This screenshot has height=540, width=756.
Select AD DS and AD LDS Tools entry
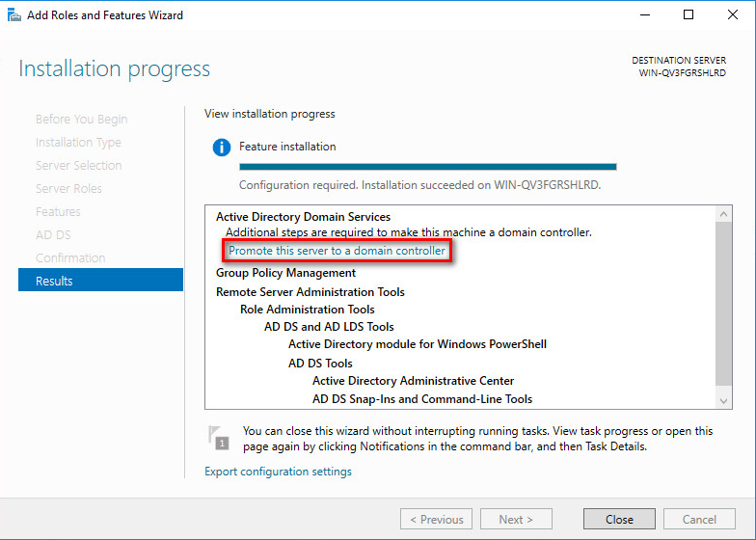(329, 327)
